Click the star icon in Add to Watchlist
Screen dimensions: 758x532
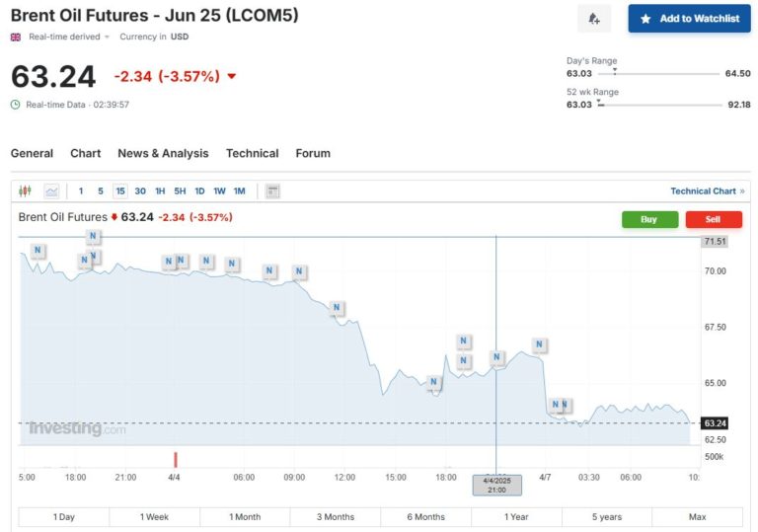[645, 19]
